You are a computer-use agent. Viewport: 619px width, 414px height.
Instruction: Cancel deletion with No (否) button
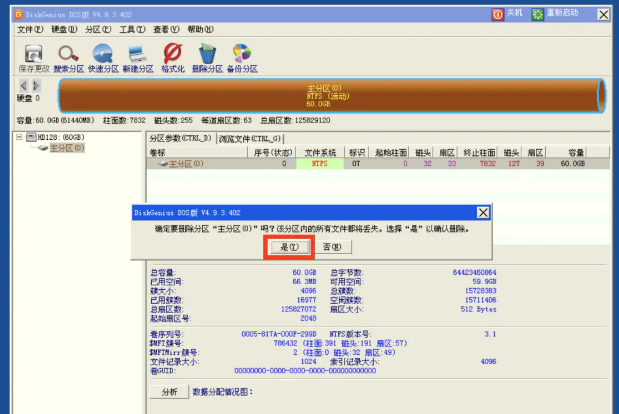coord(332,247)
